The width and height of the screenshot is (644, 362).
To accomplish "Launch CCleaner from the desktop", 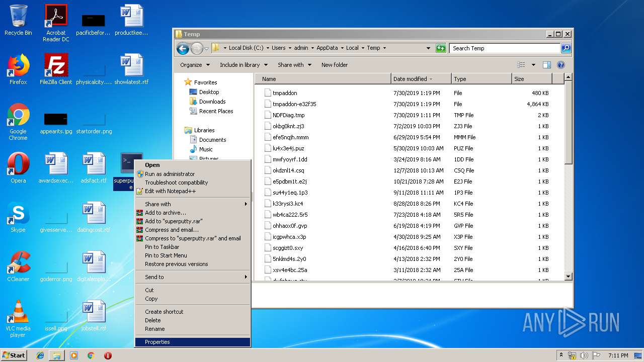I will pos(18,266).
